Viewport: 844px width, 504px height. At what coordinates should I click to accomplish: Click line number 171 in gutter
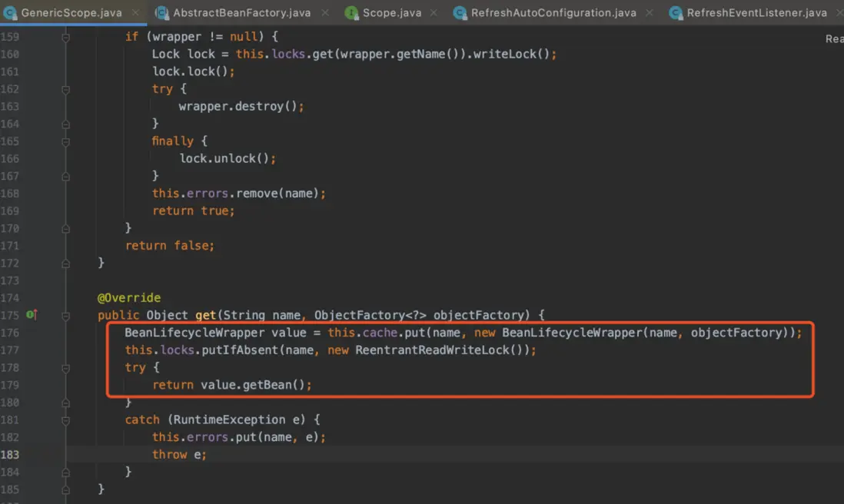coord(10,246)
